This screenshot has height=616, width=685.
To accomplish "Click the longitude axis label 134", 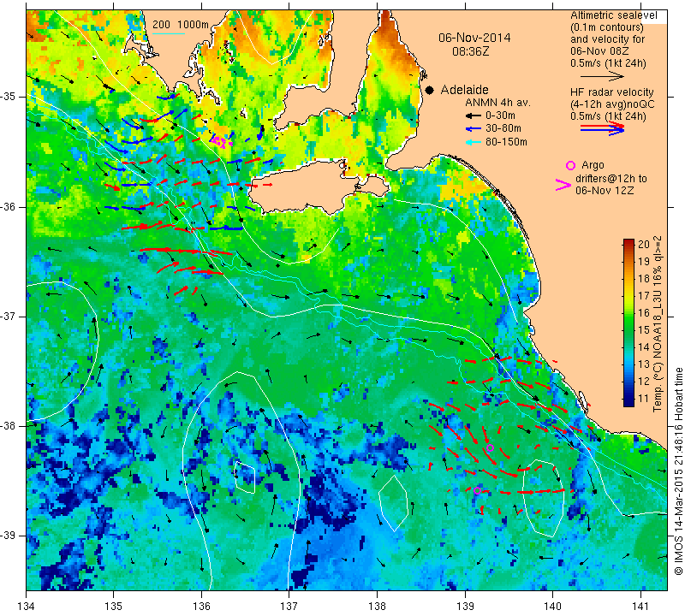I will point(27,607).
